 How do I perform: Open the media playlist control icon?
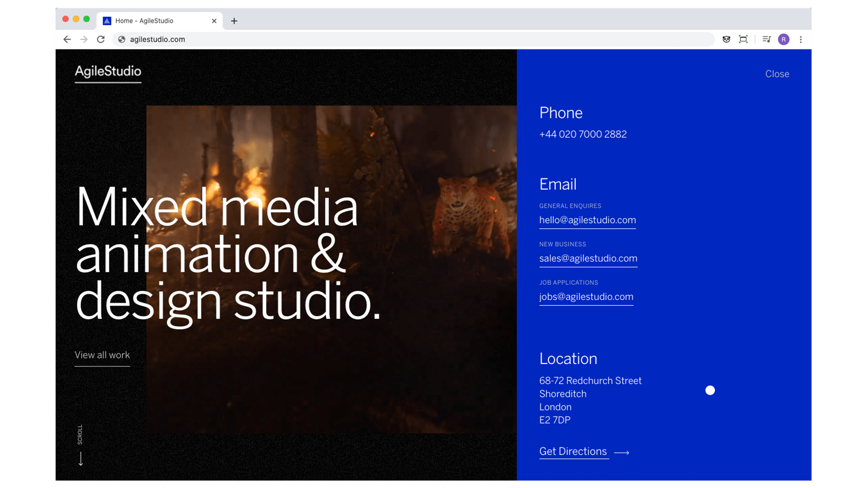point(766,39)
